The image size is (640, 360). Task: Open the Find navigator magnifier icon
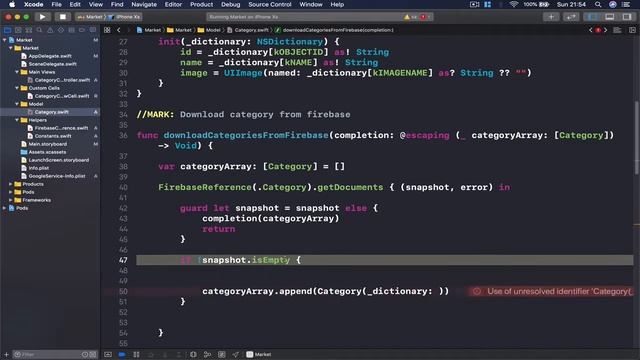(x=39, y=30)
